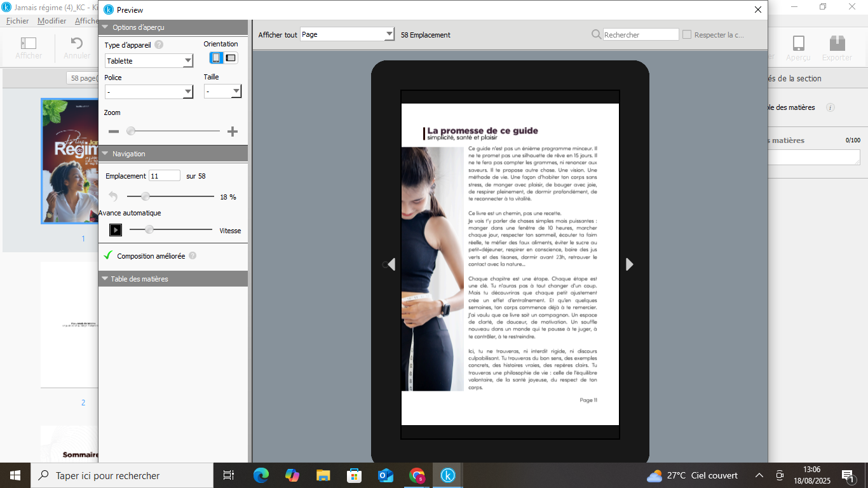Open the Fichier menu

(17, 21)
